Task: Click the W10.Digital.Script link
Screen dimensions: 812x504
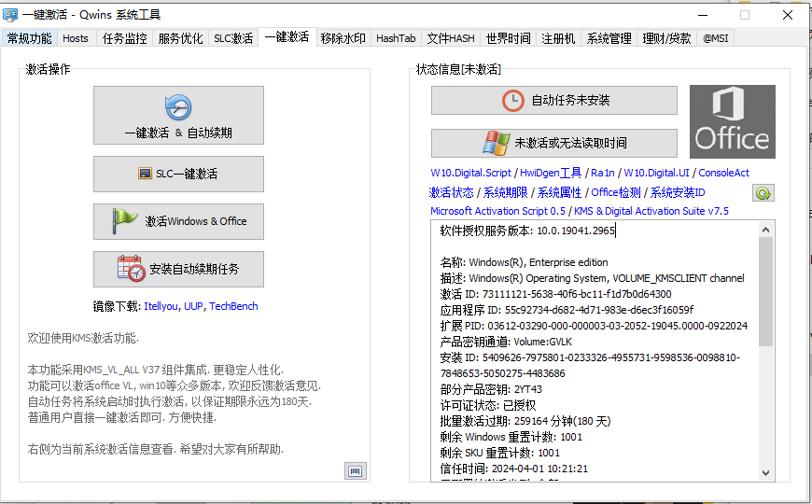Action: (x=470, y=173)
